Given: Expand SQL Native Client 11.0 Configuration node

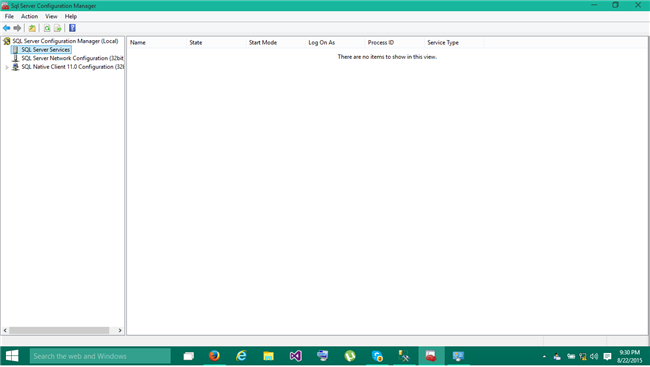Looking at the screenshot, I should pos(7,67).
